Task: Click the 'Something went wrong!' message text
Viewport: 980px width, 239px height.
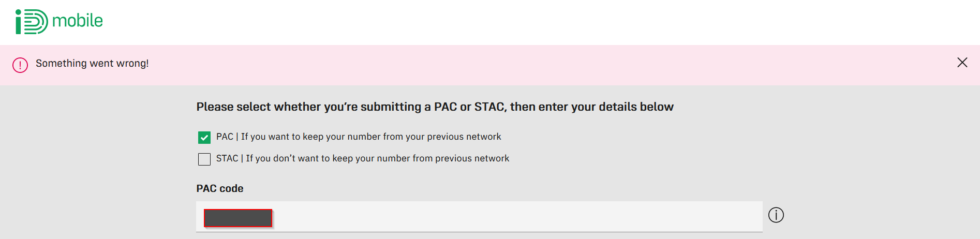Action: [92, 63]
